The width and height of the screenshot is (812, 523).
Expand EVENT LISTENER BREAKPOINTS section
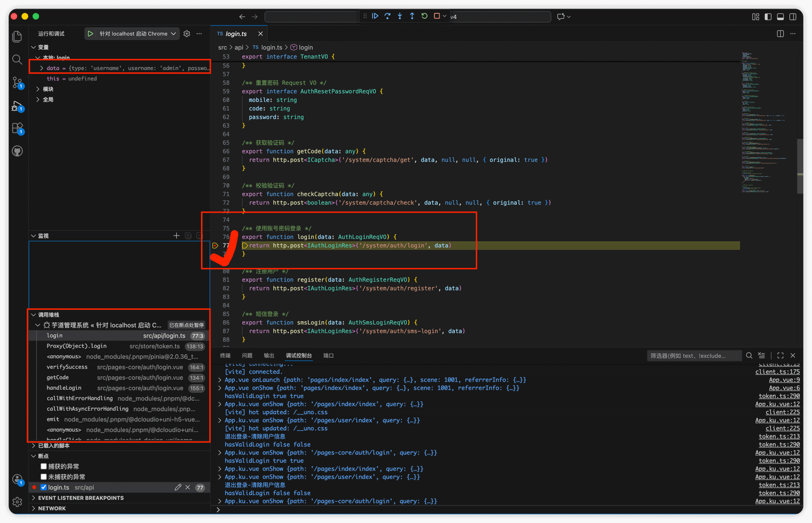[80, 498]
